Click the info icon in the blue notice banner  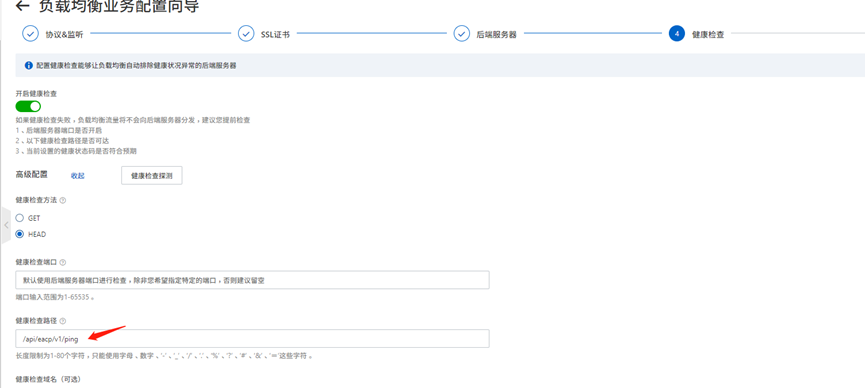(29, 66)
